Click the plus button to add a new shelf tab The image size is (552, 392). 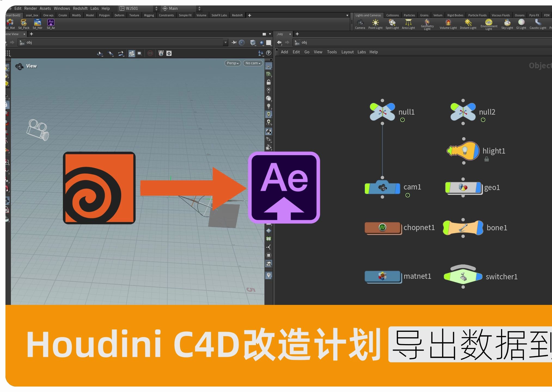click(249, 15)
